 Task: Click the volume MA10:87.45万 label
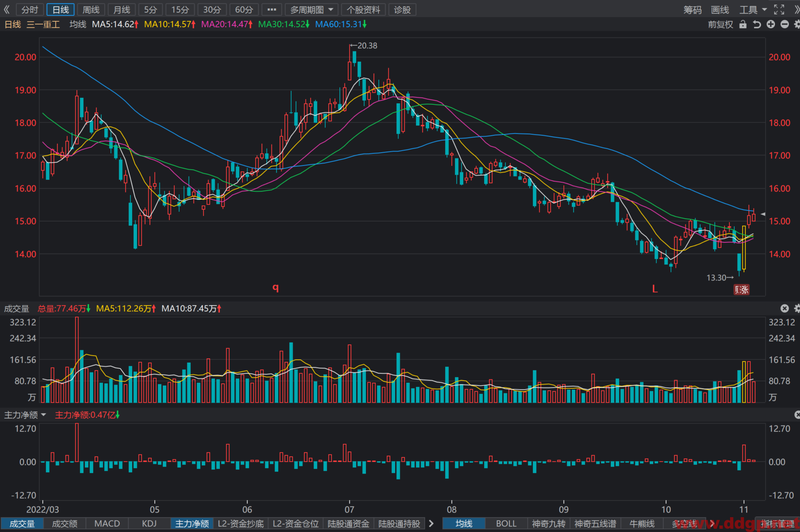[x=191, y=309]
